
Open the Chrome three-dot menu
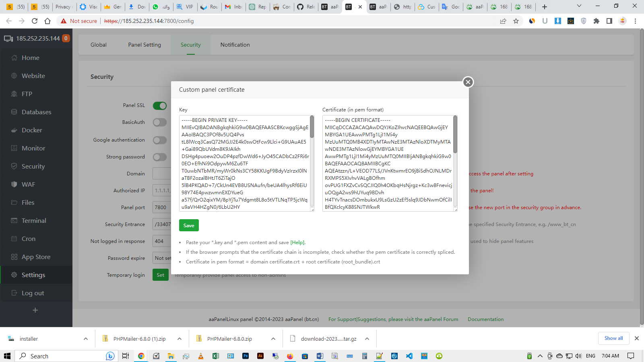point(636,21)
